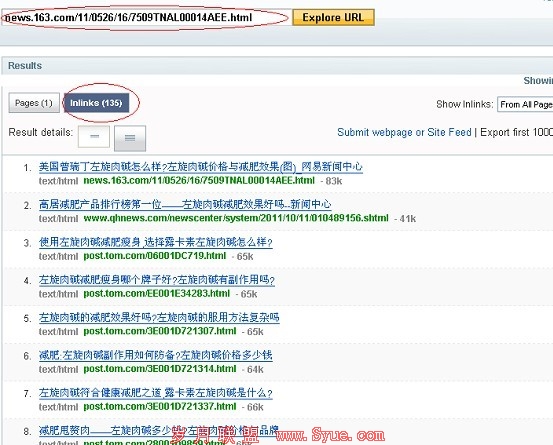Open result 4 title link
This screenshot has height=445, width=553.
point(157,280)
